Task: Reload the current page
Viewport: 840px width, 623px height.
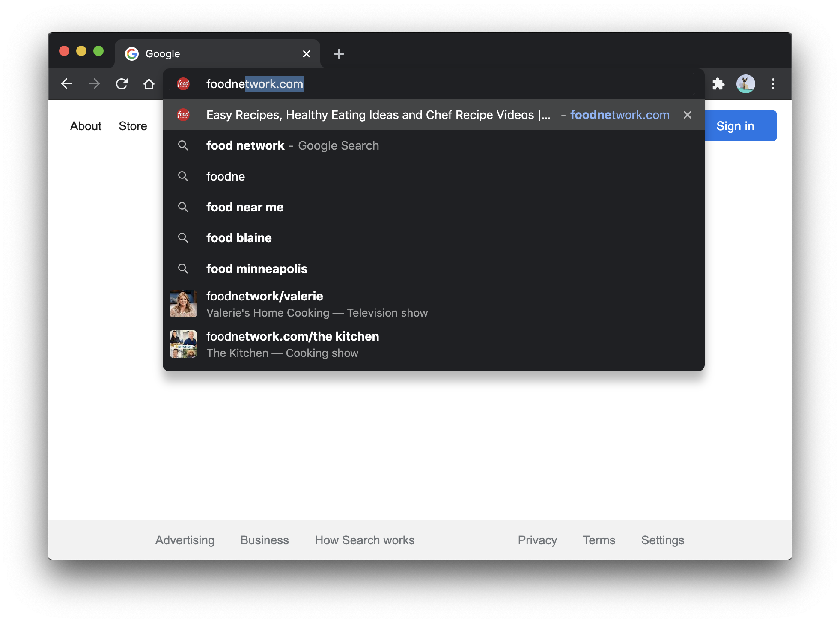Action: pos(122,84)
